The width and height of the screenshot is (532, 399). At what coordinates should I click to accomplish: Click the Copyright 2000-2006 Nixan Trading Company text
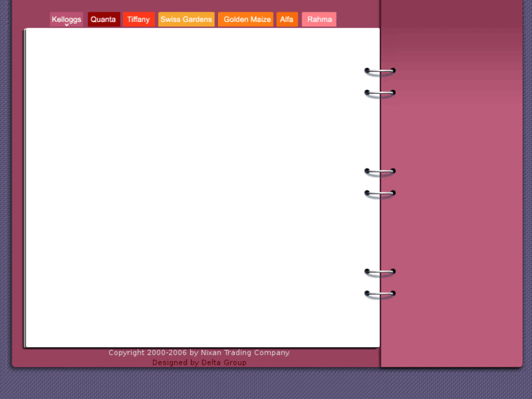[x=199, y=352]
